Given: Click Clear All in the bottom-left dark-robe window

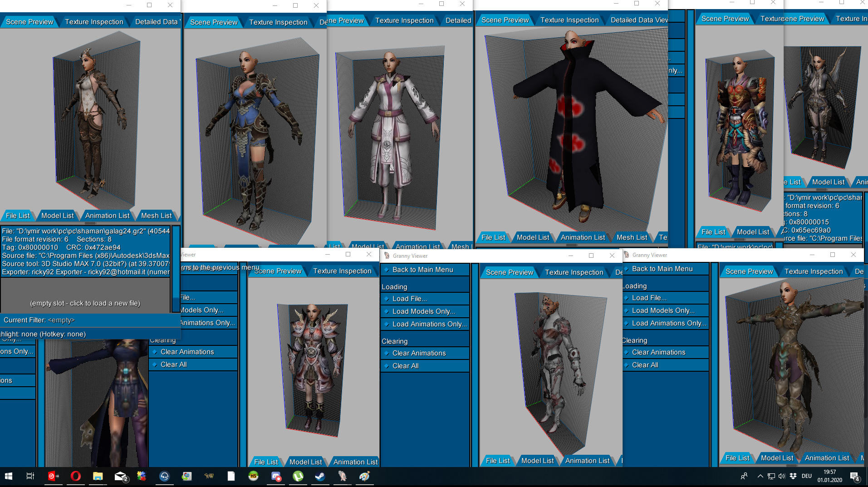Looking at the screenshot, I should [193, 364].
